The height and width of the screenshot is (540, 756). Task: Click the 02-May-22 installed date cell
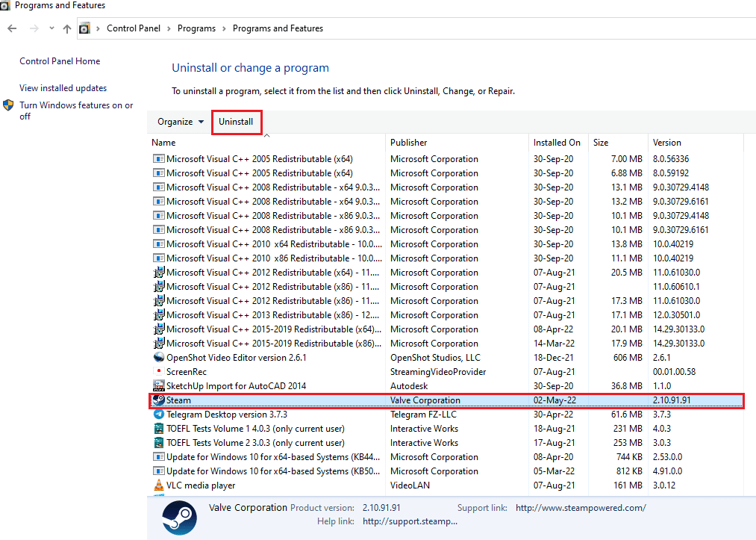(x=554, y=400)
